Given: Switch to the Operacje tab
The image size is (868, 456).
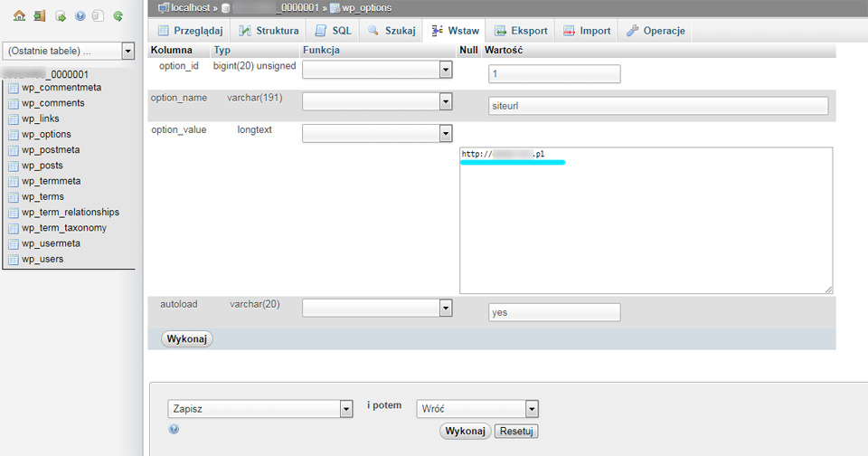Looking at the screenshot, I should 656,31.
